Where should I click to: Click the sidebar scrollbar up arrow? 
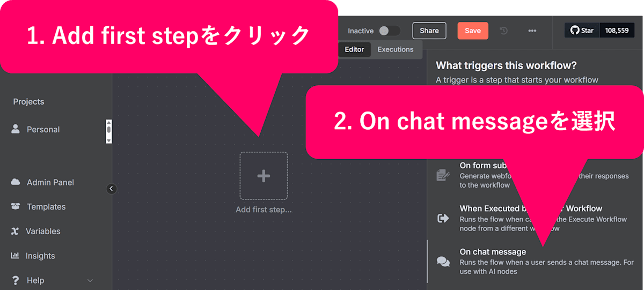[x=109, y=123]
